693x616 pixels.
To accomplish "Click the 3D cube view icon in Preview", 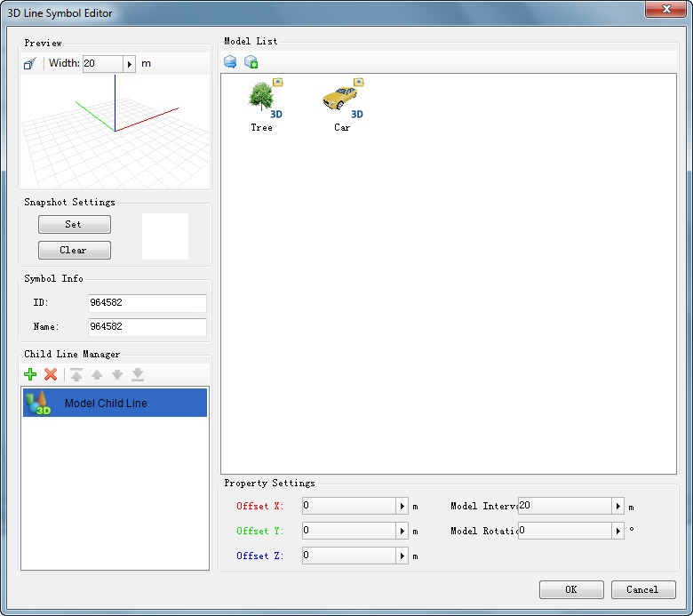I will [30, 64].
